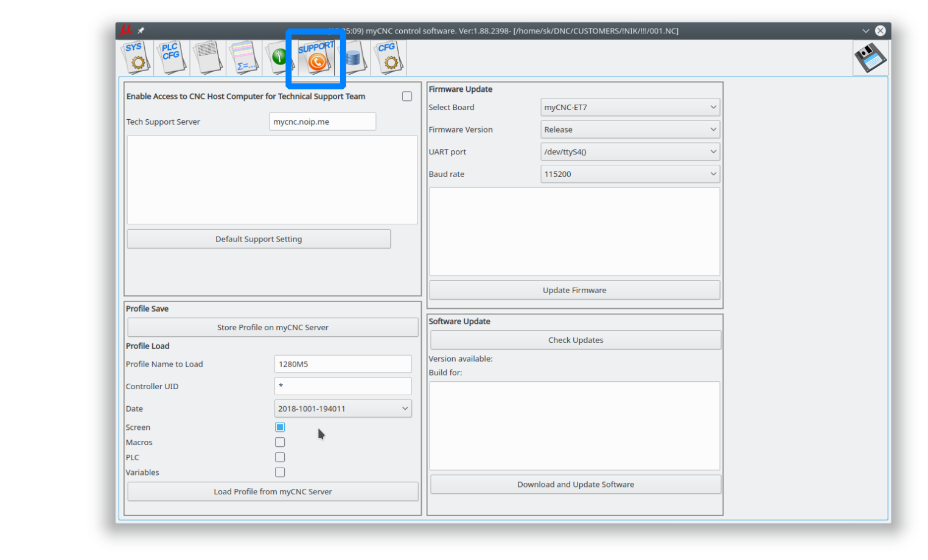The height and width of the screenshot is (560, 928).
Task: Enable the Variables checkbox
Action: pyautogui.click(x=280, y=472)
